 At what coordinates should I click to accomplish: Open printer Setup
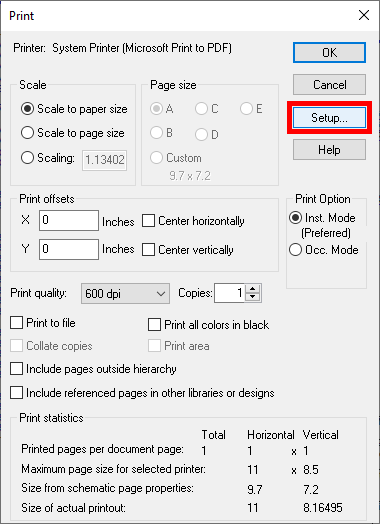[329, 118]
